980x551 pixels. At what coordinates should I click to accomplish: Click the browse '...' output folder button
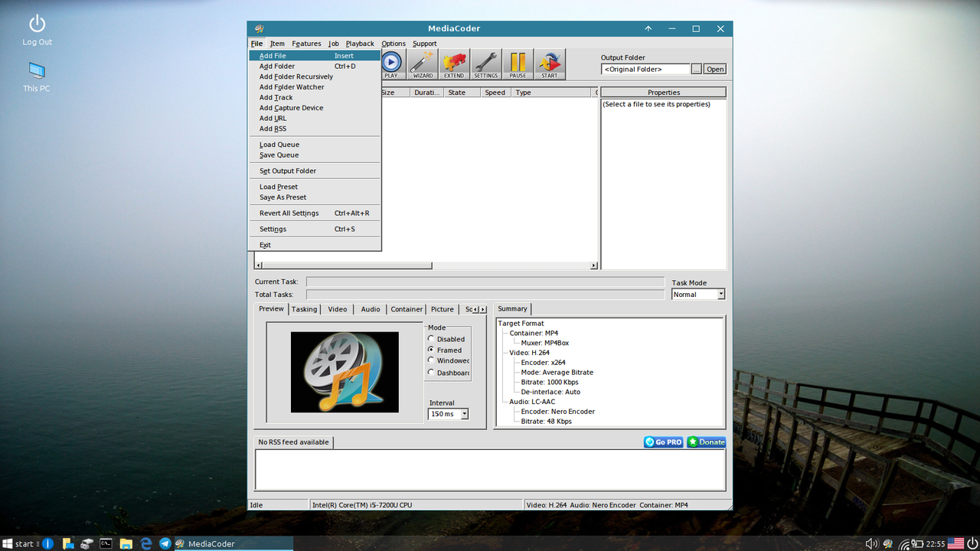(x=696, y=69)
